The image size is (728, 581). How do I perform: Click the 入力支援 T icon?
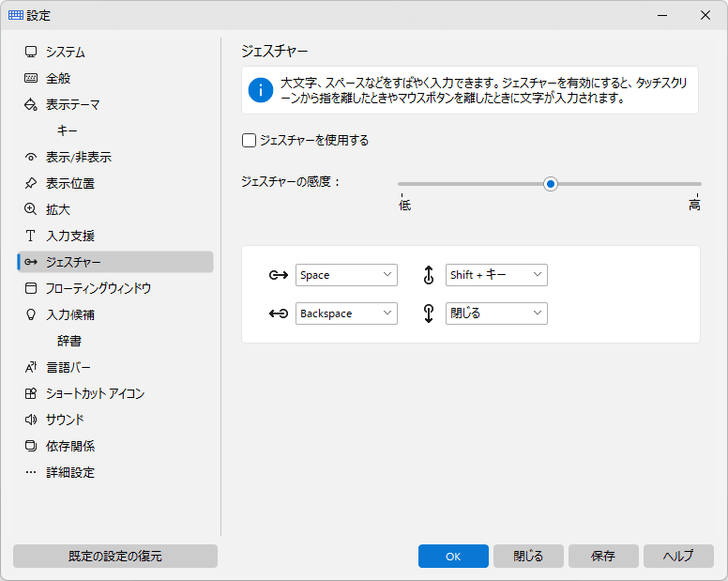pyautogui.click(x=31, y=236)
